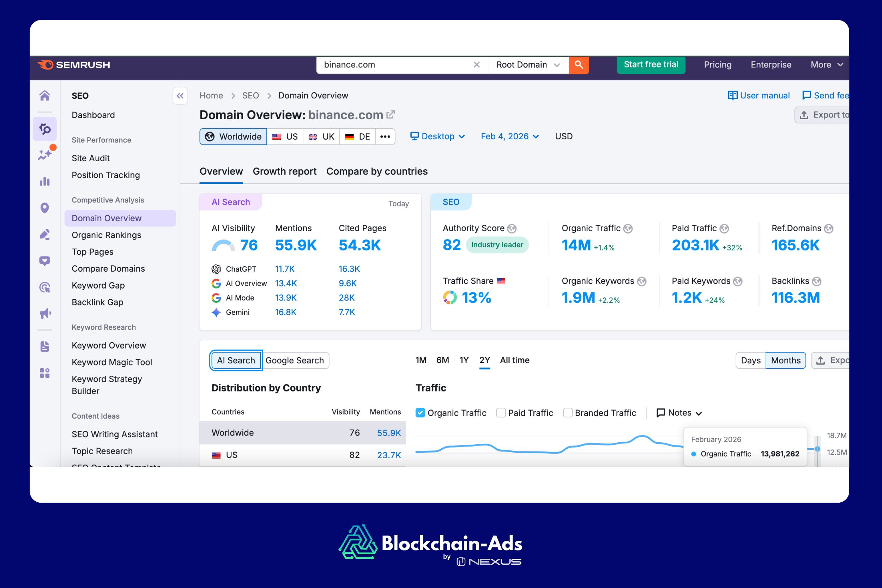882x588 pixels.
Task: Open the location pin Local icon
Action: point(44,208)
